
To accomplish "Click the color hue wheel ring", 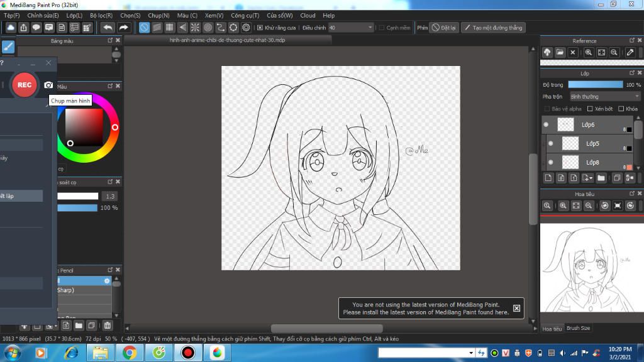I will tap(114, 128).
